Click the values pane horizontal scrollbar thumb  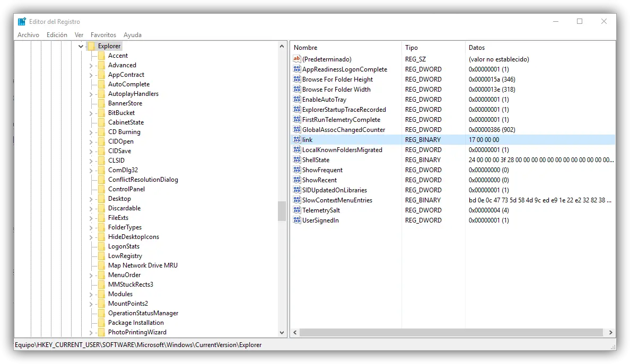tap(451, 332)
